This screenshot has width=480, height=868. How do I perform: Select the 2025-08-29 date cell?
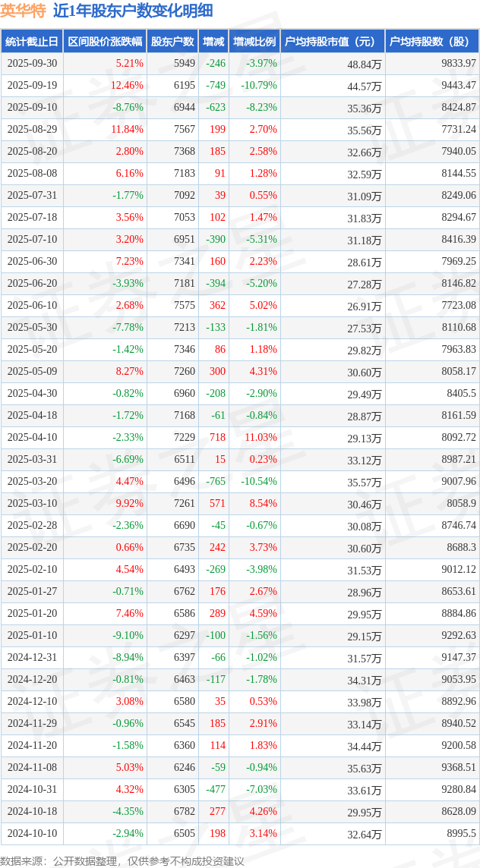[32, 130]
